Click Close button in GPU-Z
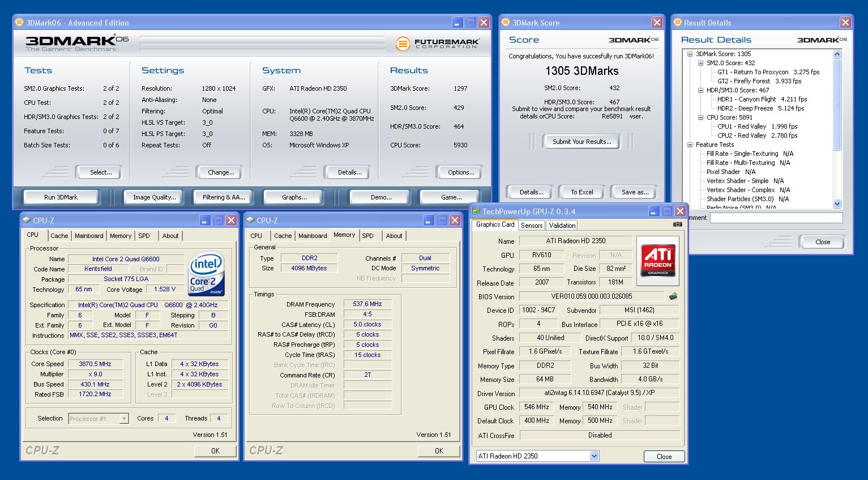Viewport: 868px width, 480px height. click(x=664, y=456)
